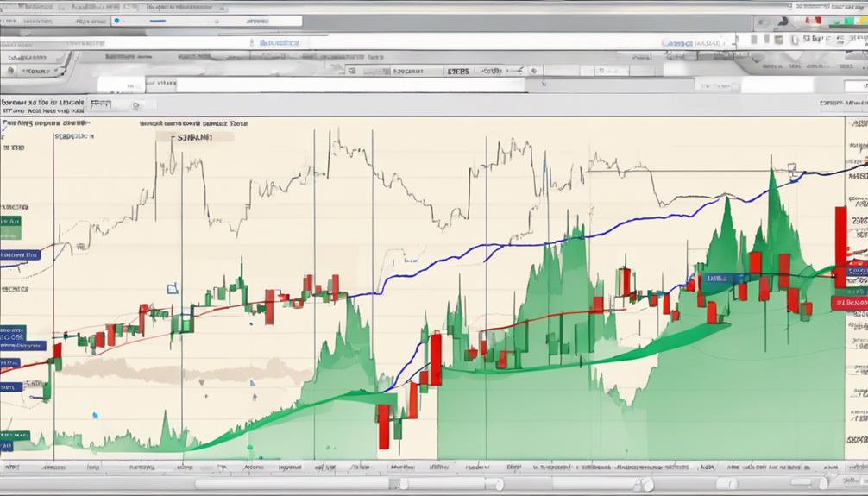Click the bold ETEPS toolbar label

(x=458, y=72)
